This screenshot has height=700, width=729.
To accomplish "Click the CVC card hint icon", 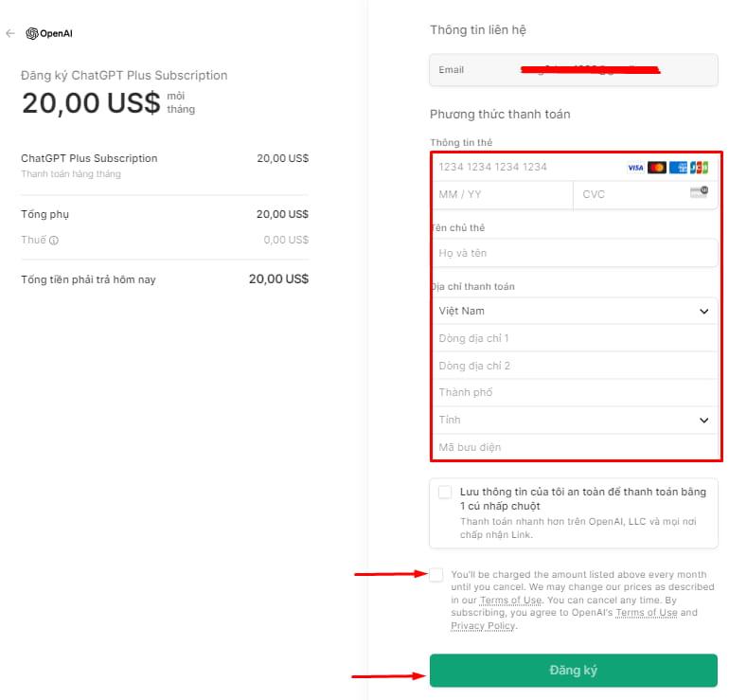I will 699,193.
